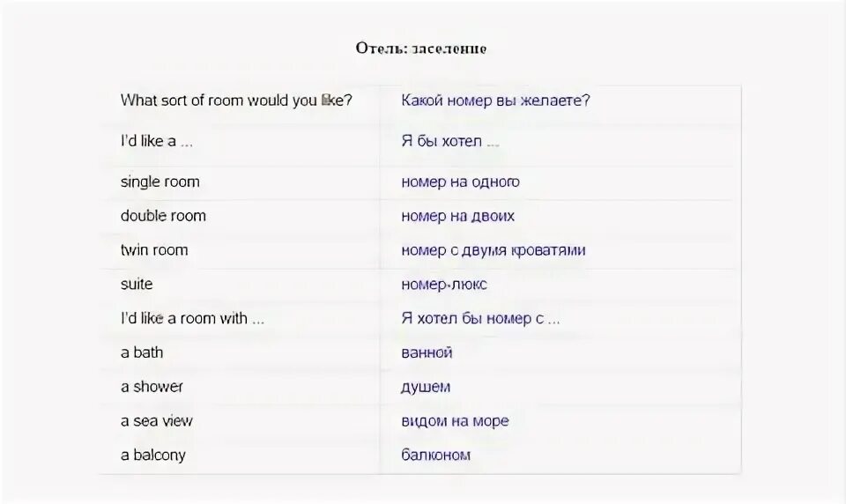The height and width of the screenshot is (504, 846).
Task: Click the Russian word 'душем'
Action: click(x=425, y=387)
